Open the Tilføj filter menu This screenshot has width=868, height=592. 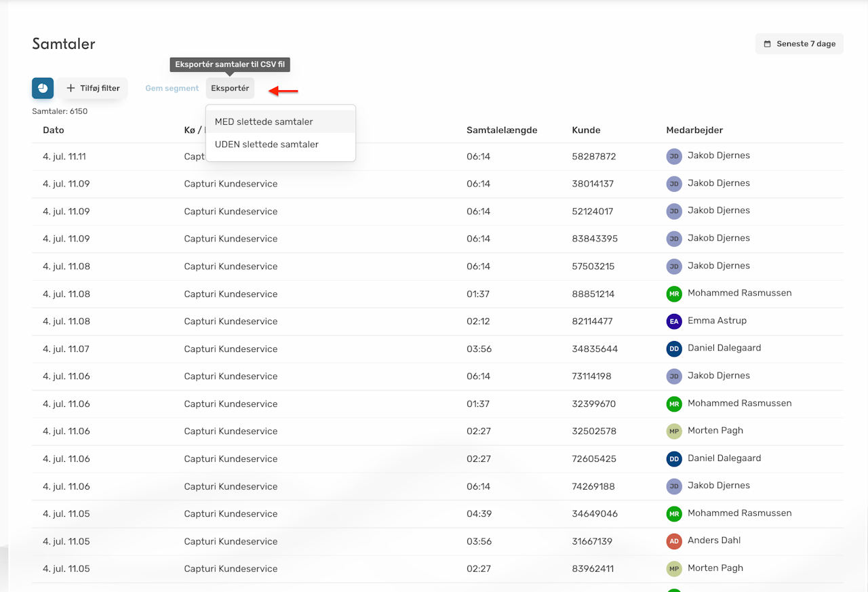93,88
